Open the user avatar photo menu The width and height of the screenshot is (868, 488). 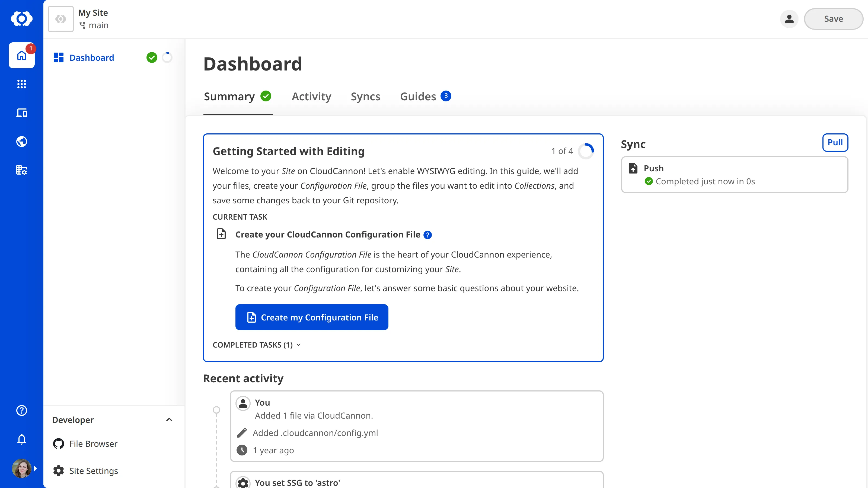22,468
